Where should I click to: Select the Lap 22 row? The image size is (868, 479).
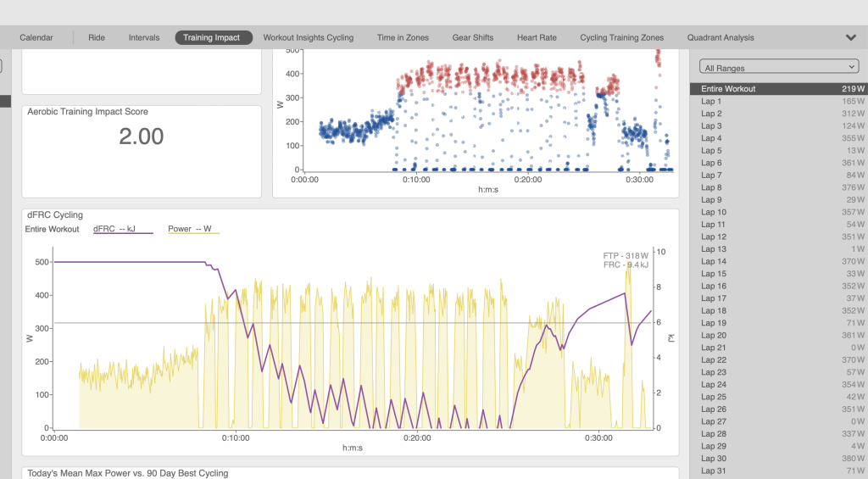tap(779, 360)
